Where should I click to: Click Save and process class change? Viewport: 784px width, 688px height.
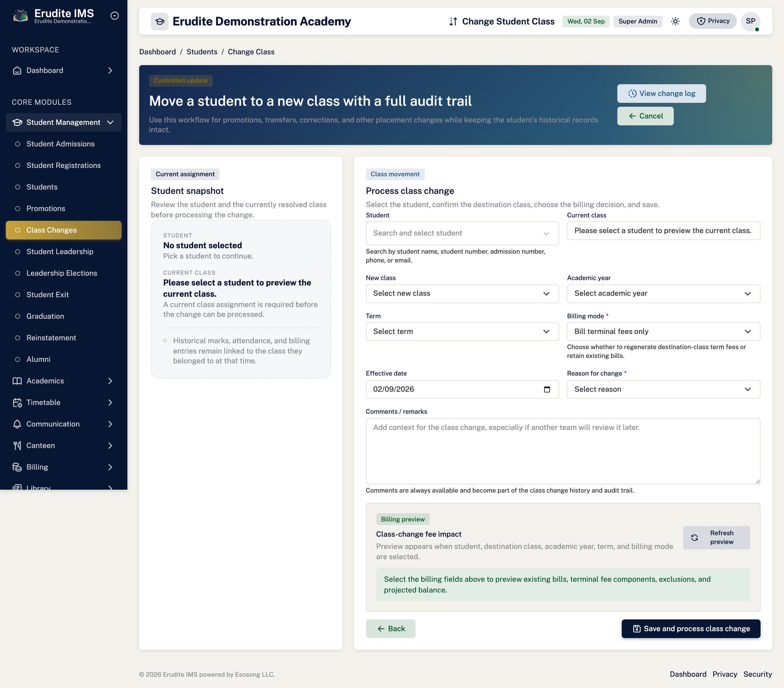(691, 629)
